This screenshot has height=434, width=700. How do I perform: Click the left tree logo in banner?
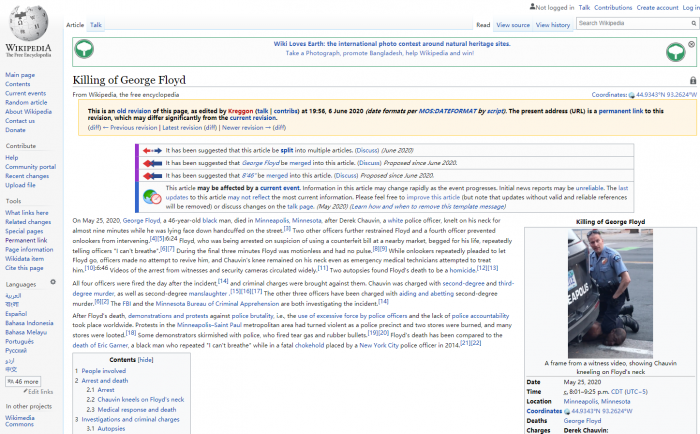coord(84,49)
